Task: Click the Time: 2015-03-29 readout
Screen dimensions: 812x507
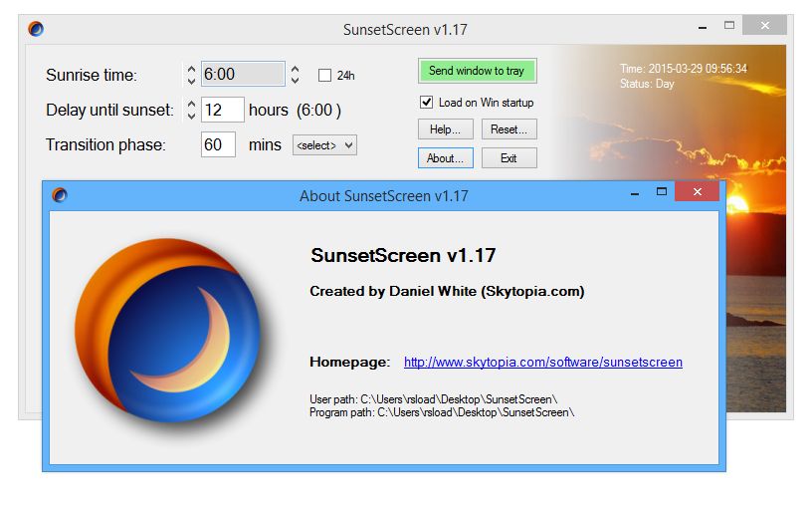Action: click(x=684, y=69)
